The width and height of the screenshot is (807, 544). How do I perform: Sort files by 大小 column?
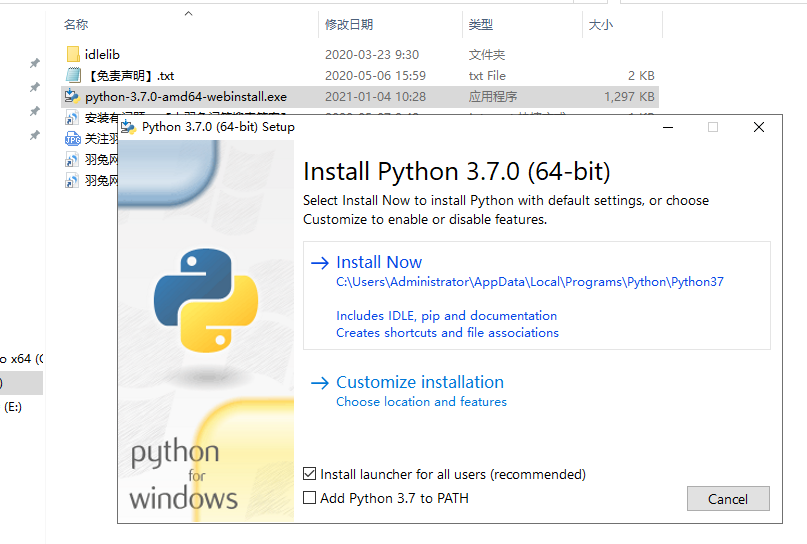[601, 24]
